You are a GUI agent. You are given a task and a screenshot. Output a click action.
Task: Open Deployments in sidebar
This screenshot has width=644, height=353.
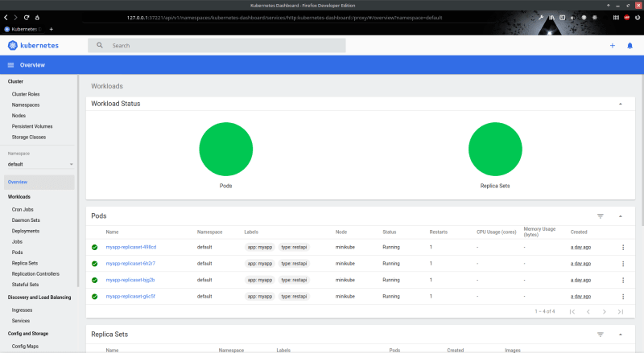pyautogui.click(x=26, y=231)
